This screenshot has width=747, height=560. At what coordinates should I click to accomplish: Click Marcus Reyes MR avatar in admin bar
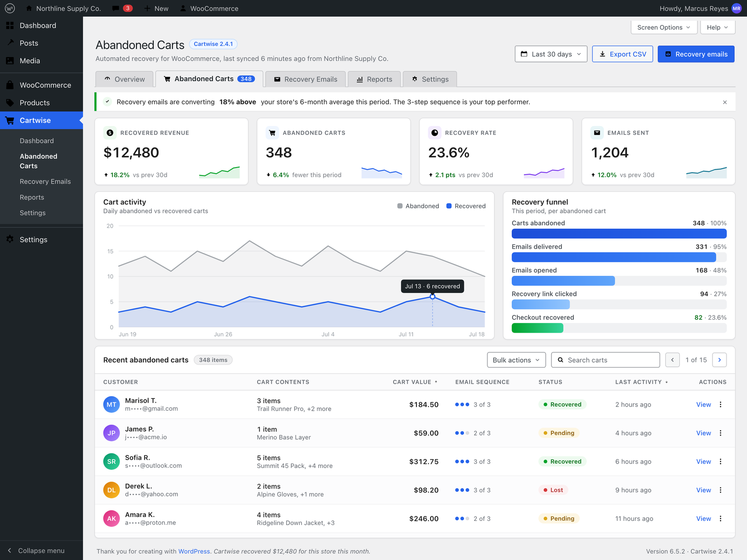(x=737, y=8)
